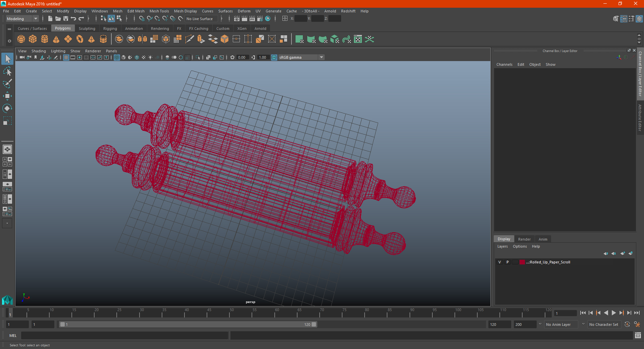Select the Multi-Cut knife tool
The height and width of the screenshot is (349, 644).
point(190,39)
